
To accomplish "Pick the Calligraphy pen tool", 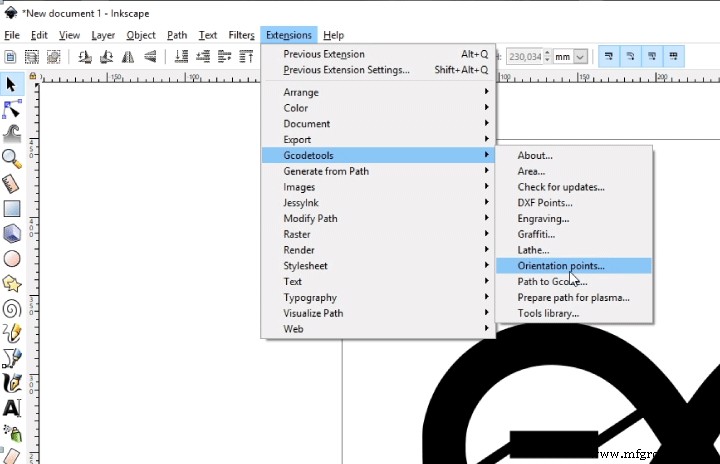I will tap(12, 383).
